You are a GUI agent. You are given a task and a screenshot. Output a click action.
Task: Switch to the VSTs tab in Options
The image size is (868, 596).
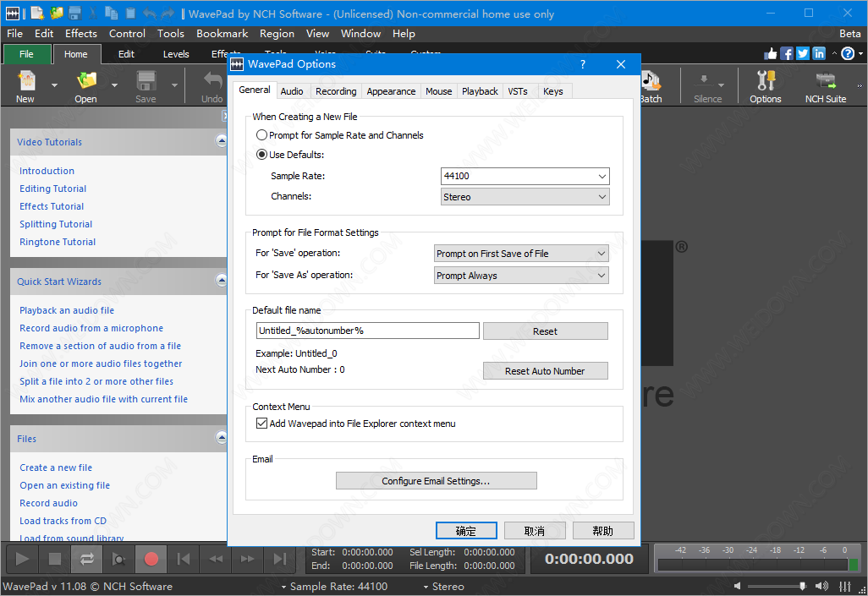click(518, 91)
